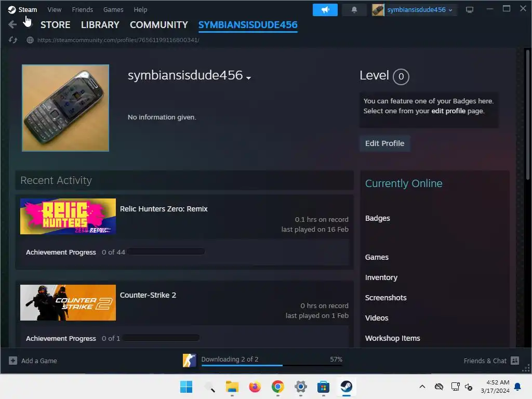Click the profile avatar phone picture
Image resolution: width=532 pixels, height=399 pixels.
[x=65, y=108]
